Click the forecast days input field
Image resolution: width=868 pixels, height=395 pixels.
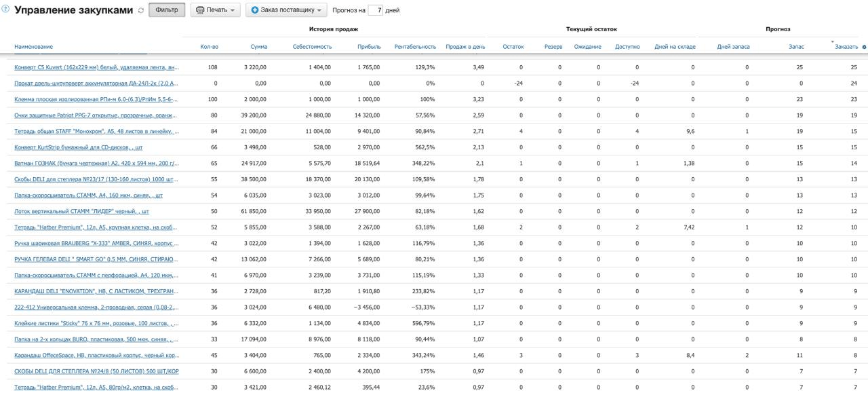coord(375,11)
